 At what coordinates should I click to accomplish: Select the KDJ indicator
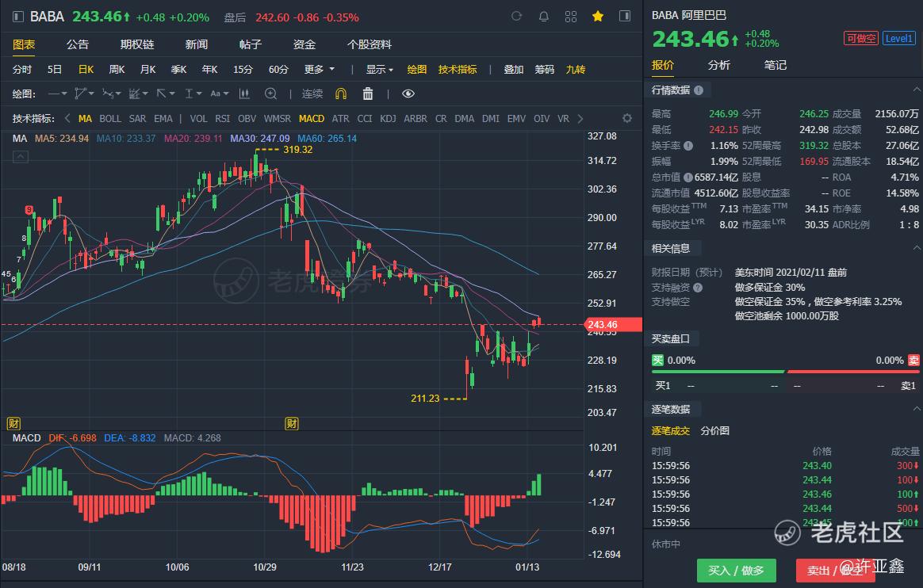[388, 119]
